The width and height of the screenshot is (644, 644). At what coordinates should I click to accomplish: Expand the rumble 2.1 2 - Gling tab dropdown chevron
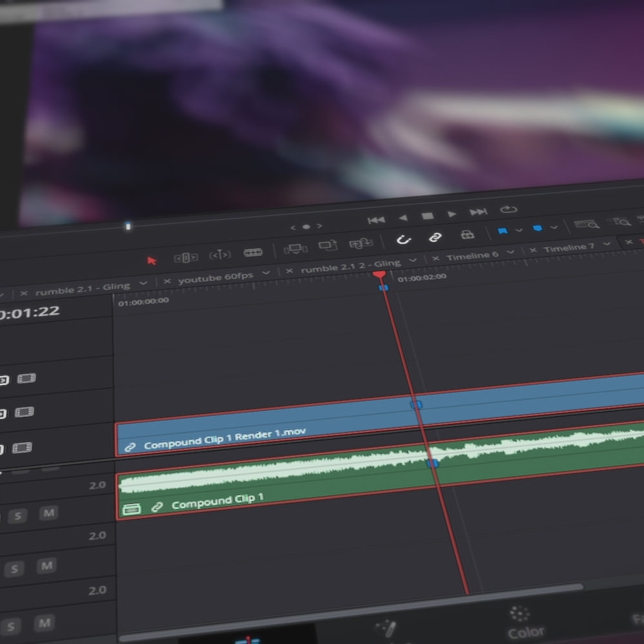pos(413,260)
